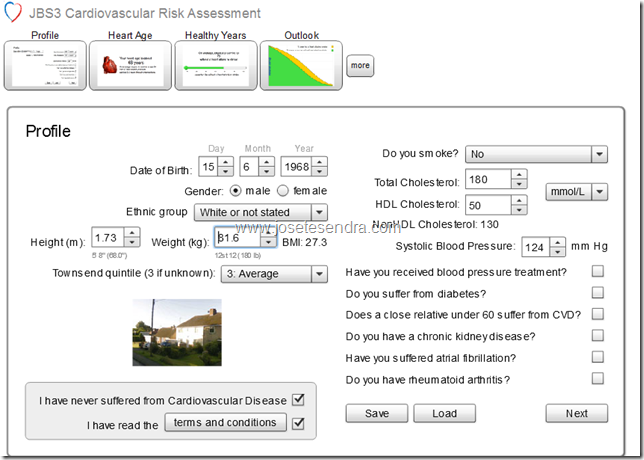Open the Townsend quintile dropdown
The height and width of the screenshot is (460, 644).
318,274
